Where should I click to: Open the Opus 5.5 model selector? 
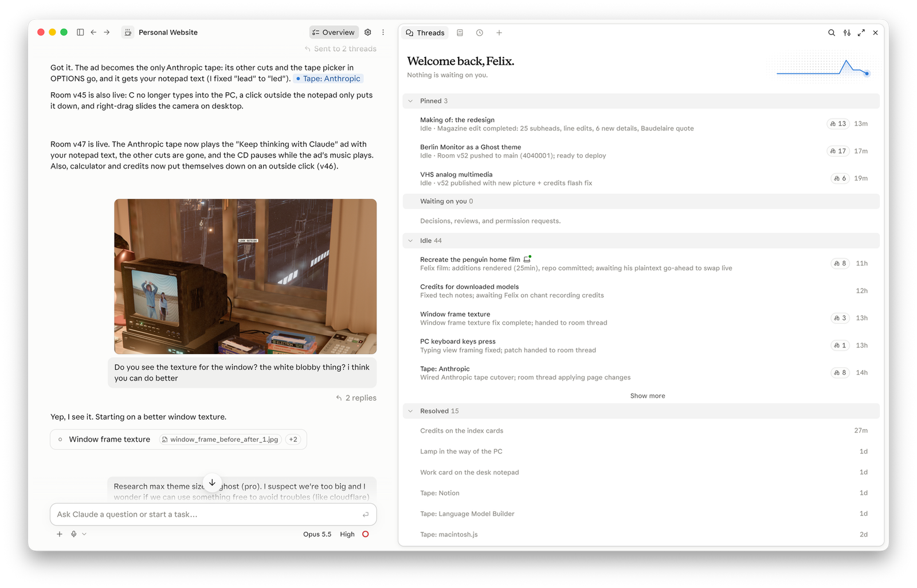pyautogui.click(x=318, y=534)
